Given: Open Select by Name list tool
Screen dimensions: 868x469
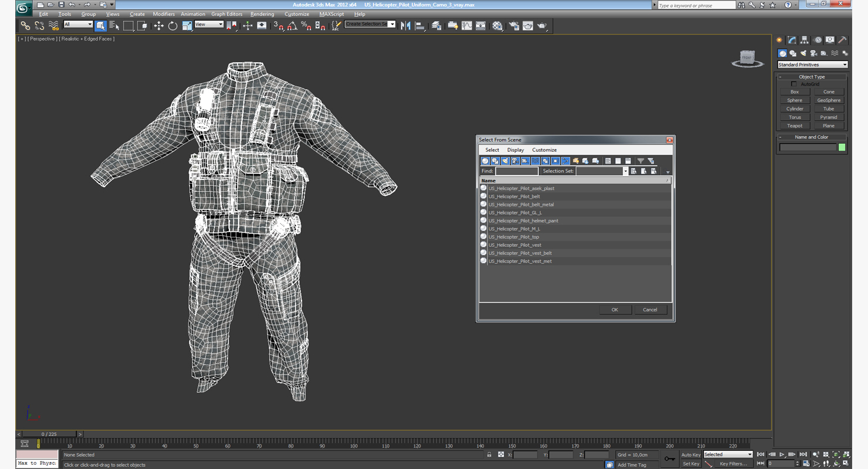Looking at the screenshot, I should point(114,26).
